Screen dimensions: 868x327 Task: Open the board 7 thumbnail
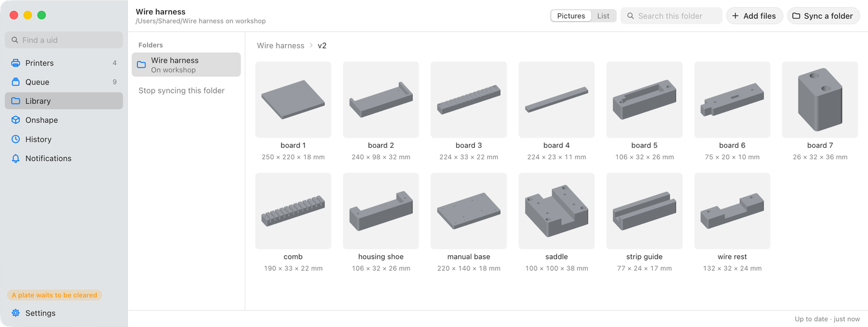pyautogui.click(x=820, y=100)
